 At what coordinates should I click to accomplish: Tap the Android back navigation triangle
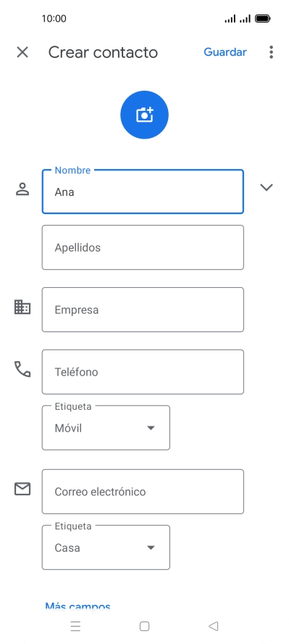(213, 626)
